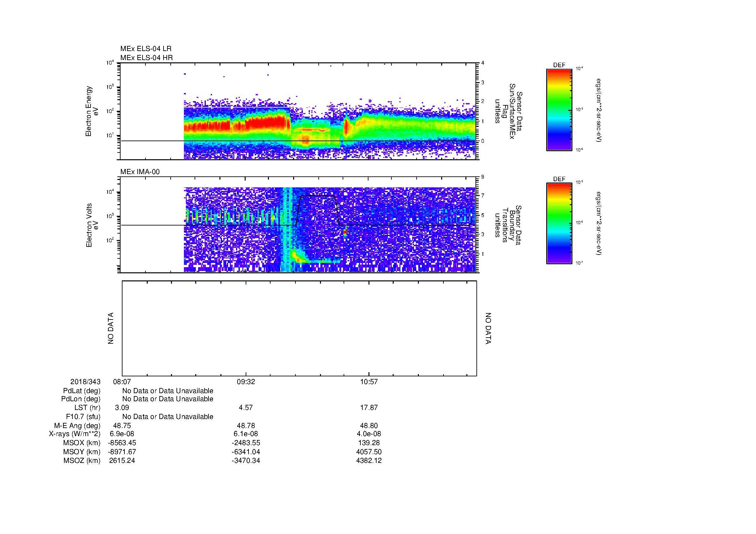This screenshot has width=756, height=534.
Task: Click the LST value 3.09
Action: pos(122,408)
